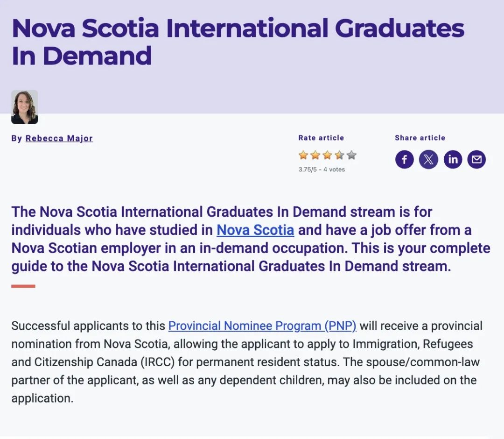Open the Nova Scotia link
The image size is (504, 439).
[x=255, y=230]
